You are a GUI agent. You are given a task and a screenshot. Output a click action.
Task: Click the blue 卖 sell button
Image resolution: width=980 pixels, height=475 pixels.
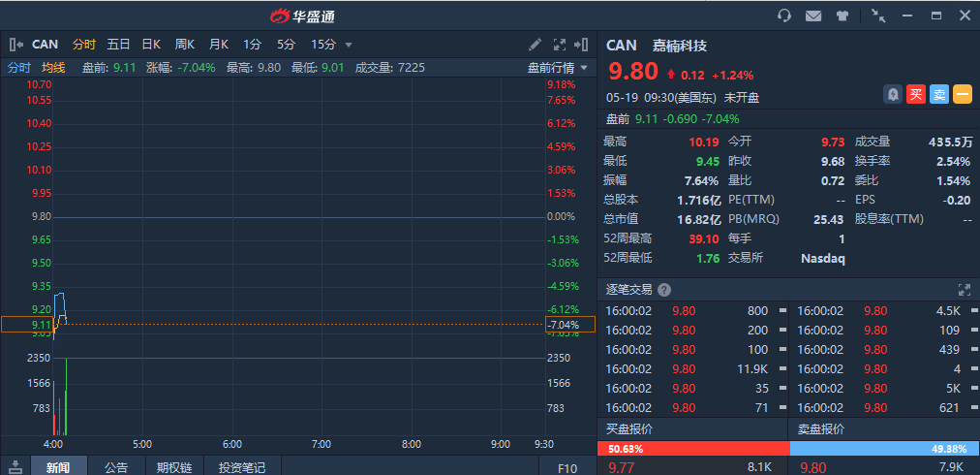point(939,94)
